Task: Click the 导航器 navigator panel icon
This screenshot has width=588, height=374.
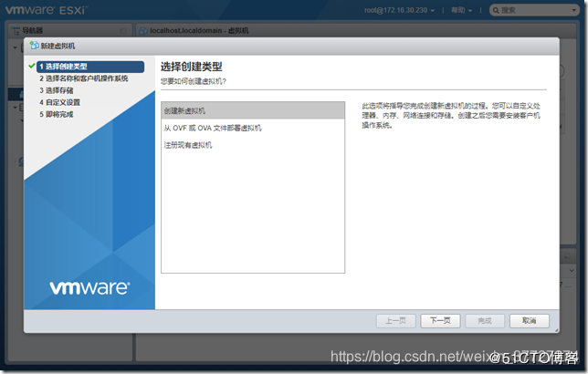Action: point(16,31)
